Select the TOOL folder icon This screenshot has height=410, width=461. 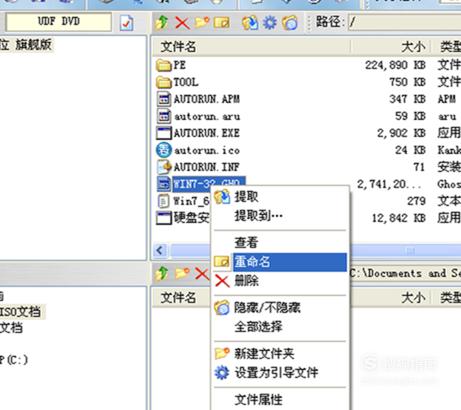pyautogui.click(x=164, y=82)
